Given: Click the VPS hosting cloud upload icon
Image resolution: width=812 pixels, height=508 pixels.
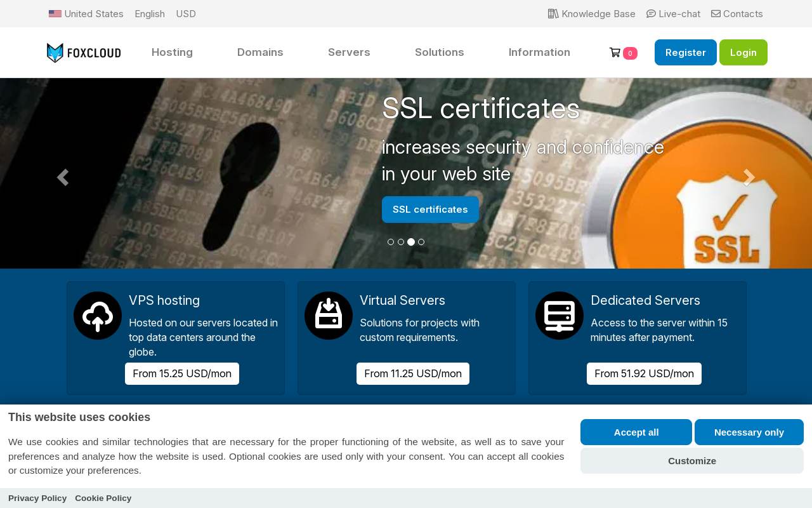Looking at the screenshot, I should 98,316.
